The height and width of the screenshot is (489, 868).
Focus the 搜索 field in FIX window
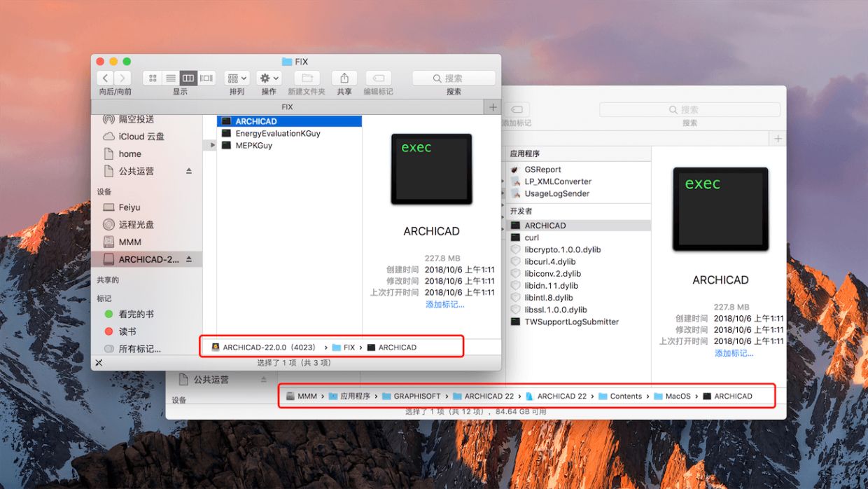(x=454, y=78)
